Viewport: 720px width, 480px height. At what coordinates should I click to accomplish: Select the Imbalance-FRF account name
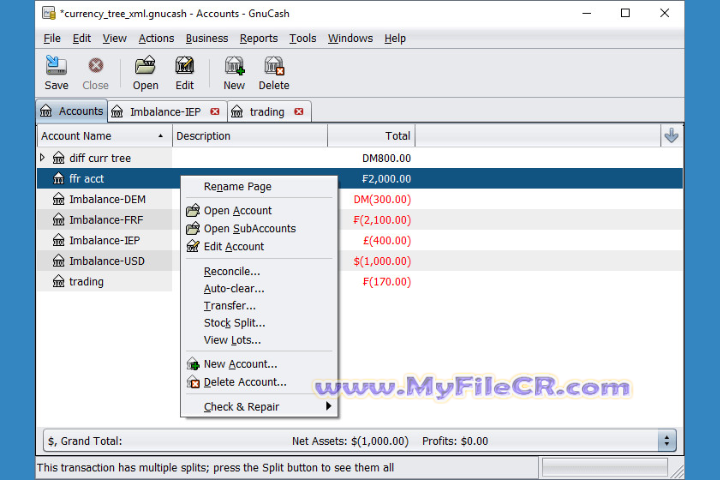click(106, 220)
